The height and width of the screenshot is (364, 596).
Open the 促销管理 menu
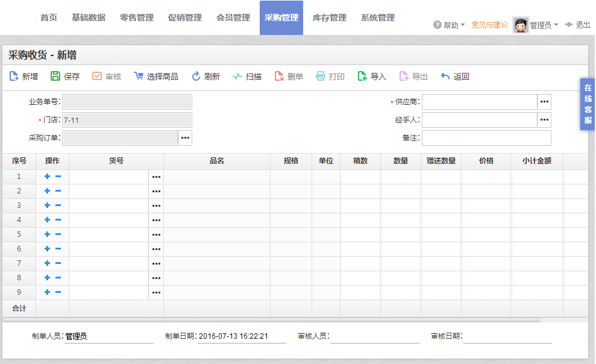point(185,17)
